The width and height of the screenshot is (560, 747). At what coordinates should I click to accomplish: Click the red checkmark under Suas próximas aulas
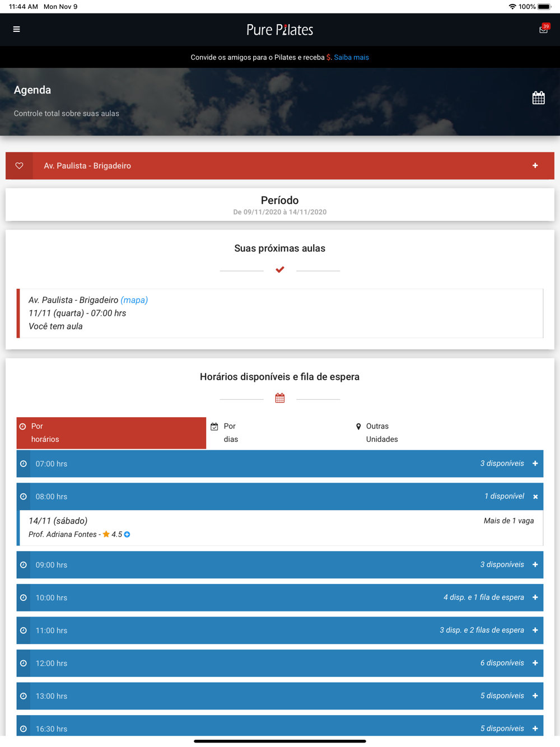pos(280,270)
